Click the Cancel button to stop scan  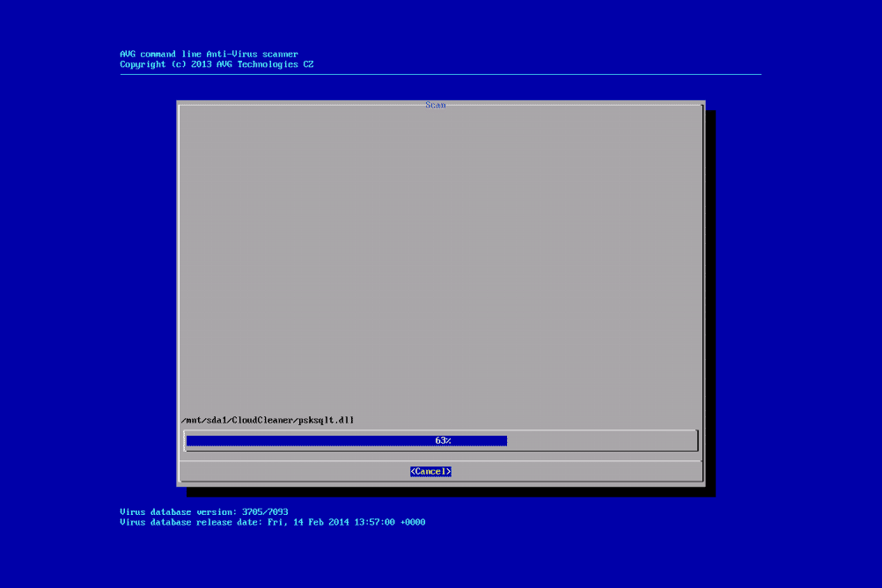tap(430, 472)
